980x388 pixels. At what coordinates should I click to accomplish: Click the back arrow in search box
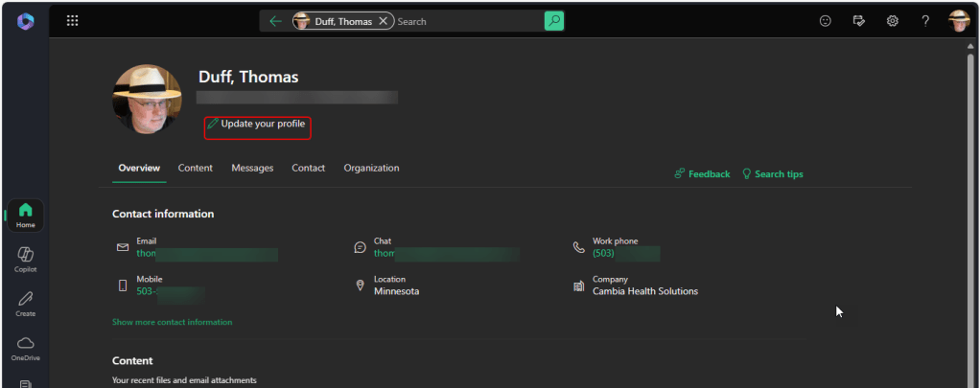[276, 21]
